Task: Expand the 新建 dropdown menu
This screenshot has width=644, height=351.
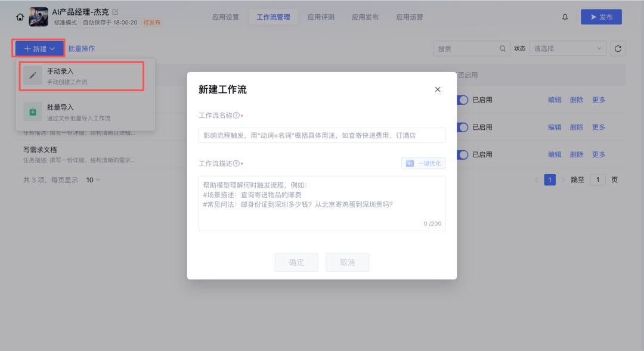Action: pyautogui.click(x=38, y=48)
